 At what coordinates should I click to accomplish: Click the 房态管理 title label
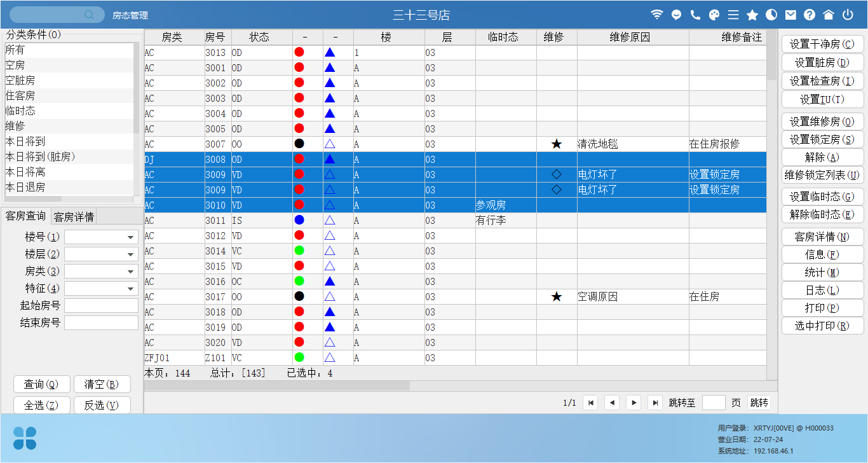[x=130, y=15]
